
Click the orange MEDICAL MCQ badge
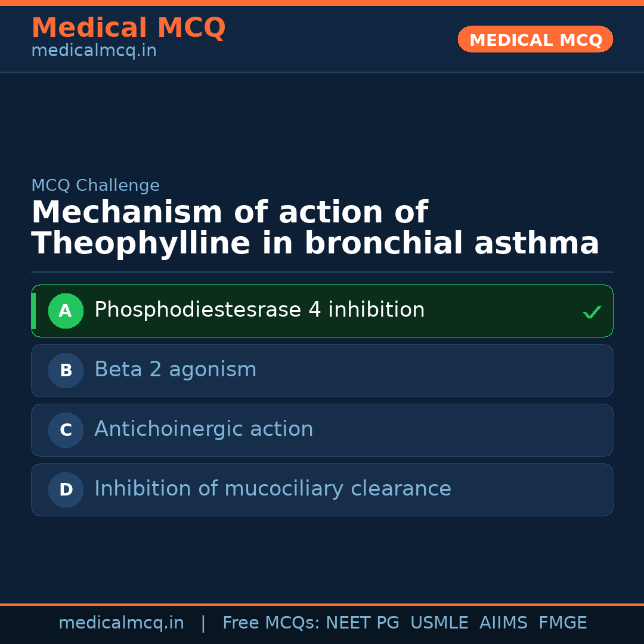[535, 39]
